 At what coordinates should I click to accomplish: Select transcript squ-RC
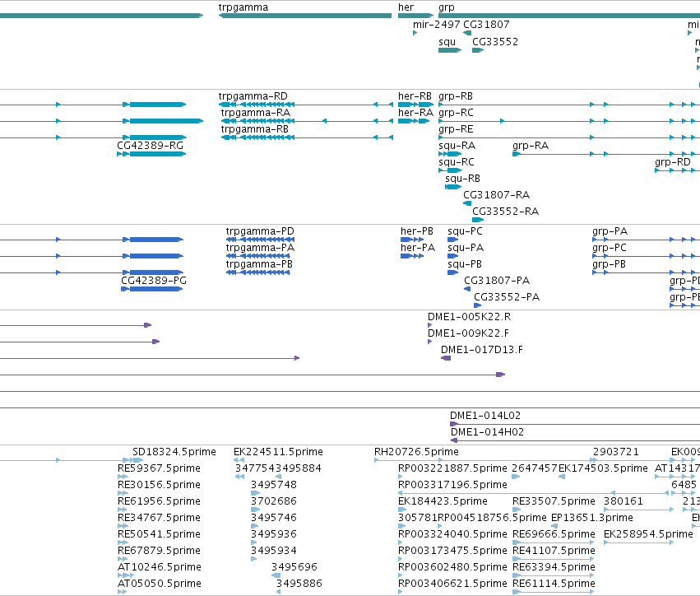450,170
